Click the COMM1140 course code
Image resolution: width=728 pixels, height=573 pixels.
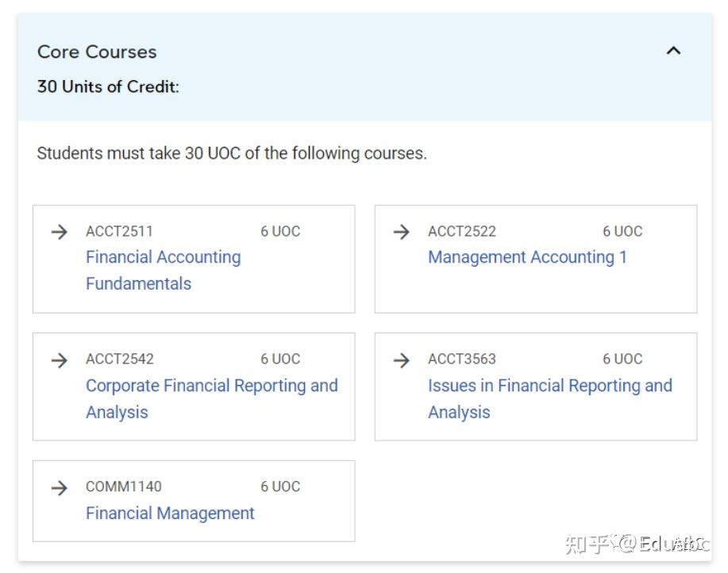tap(123, 487)
